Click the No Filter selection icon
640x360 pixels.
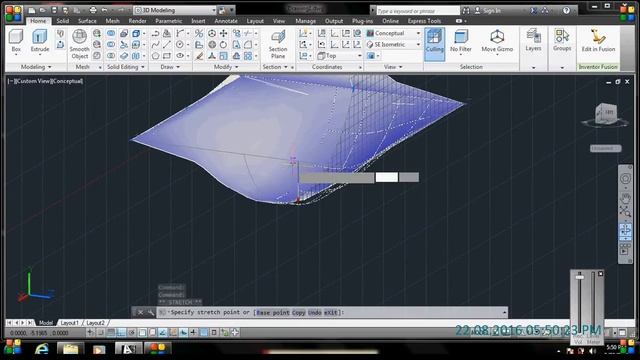pyautogui.click(x=461, y=41)
